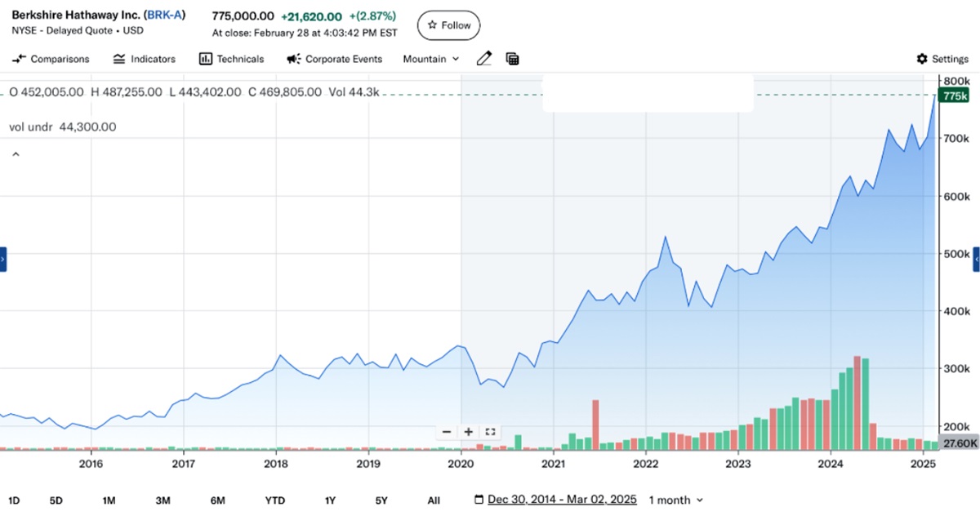Click the tall red 2021 volume bar

click(595, 425)
